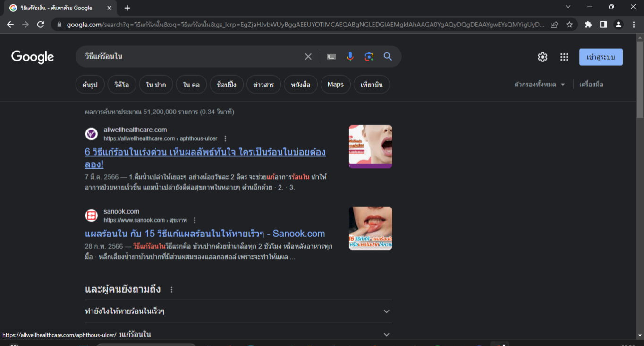Click the allwellhealthcare result thumbnail image
This screenshot has width=644, height=346.
tap(370, 147)
